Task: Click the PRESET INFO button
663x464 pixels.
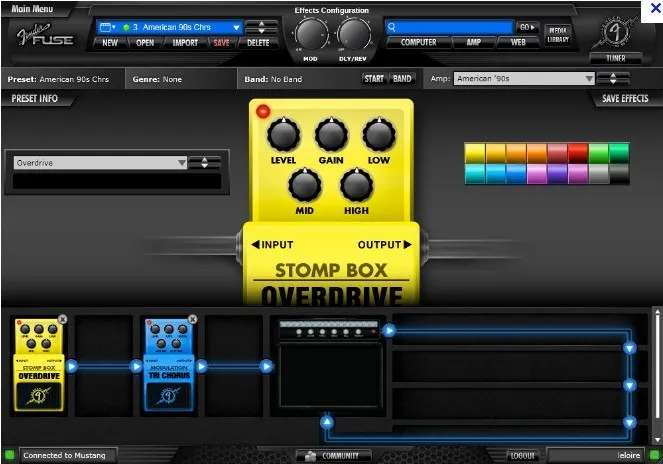Action: point(34,99)
